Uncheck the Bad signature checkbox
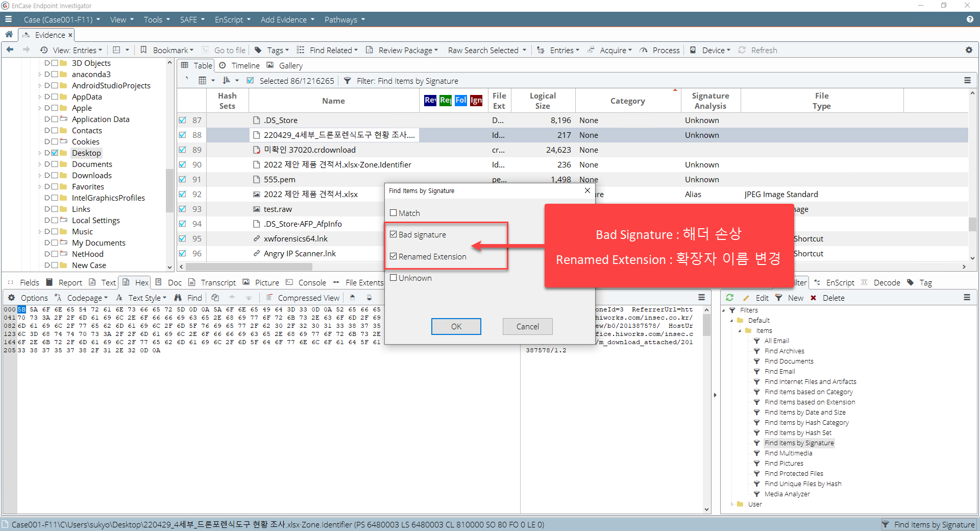This screenshot has height=531, width=980. click(393, 234)
